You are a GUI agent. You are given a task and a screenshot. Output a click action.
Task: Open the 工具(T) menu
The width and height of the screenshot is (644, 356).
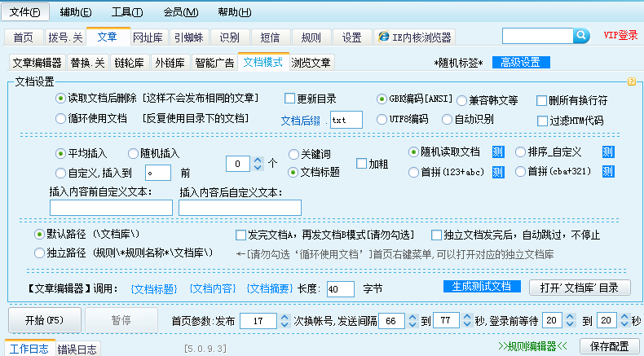click(127, 12)
